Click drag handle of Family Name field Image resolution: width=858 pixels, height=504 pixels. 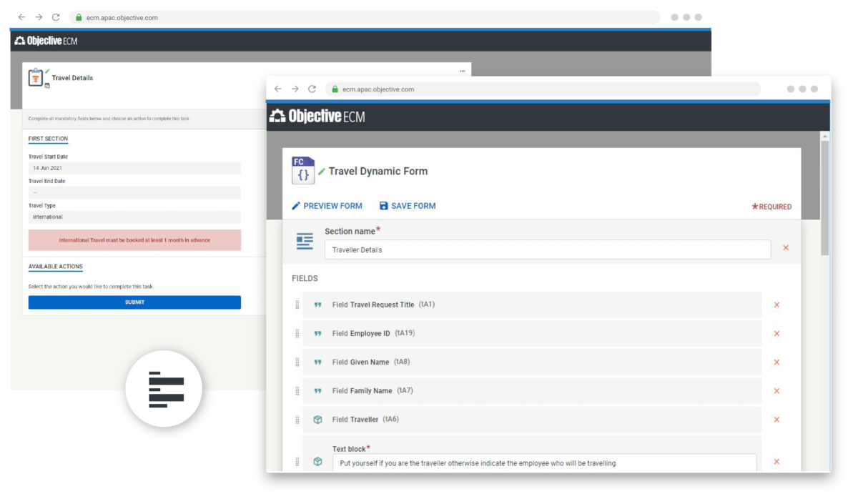click(297, 391)
